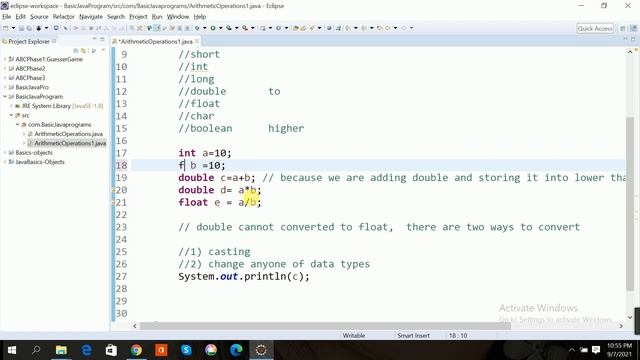
Task: Open the Edit menu
Action: (20, 17)
